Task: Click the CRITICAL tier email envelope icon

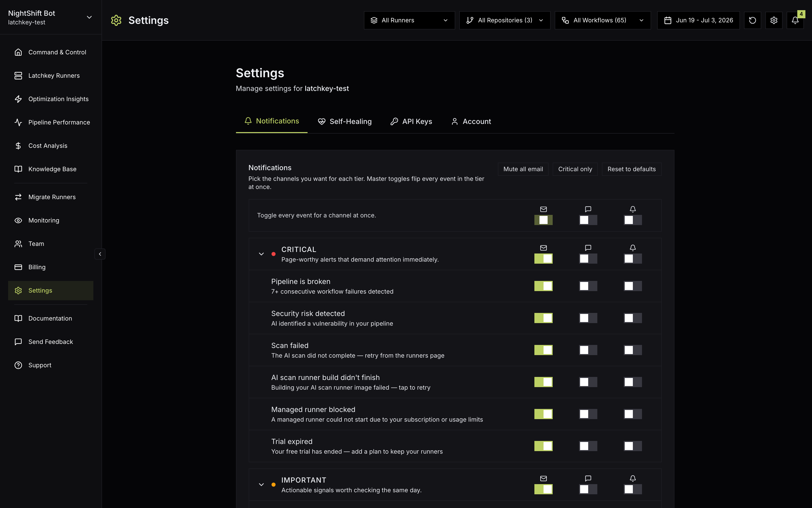Action: [544, 248]
